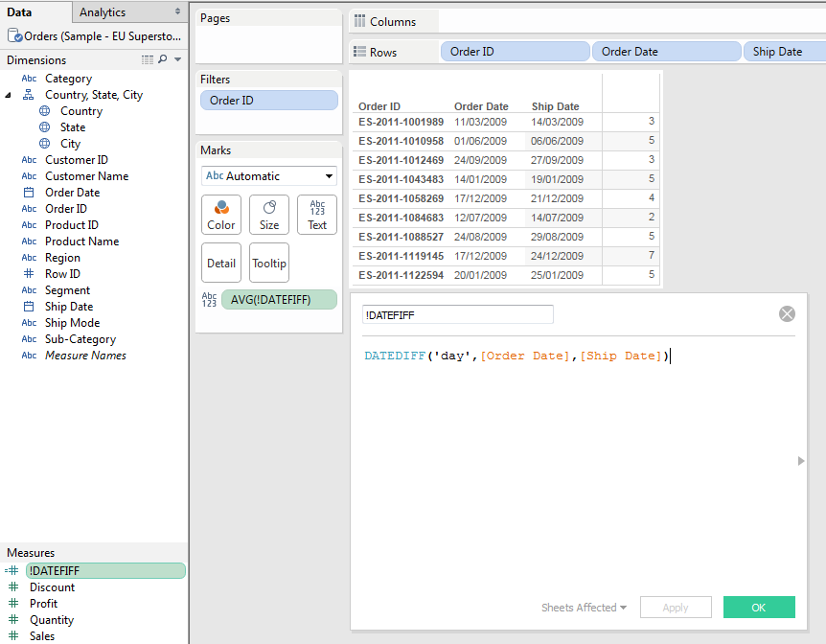Open the Dimensions pane menu arrow
The image size is (826, 644).
click(x=178, y=59)
